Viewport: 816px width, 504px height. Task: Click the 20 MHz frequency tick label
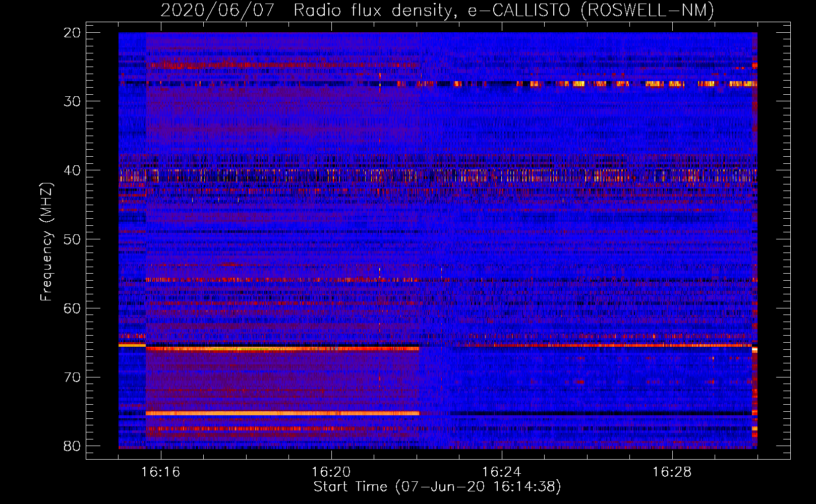[73, 33]
